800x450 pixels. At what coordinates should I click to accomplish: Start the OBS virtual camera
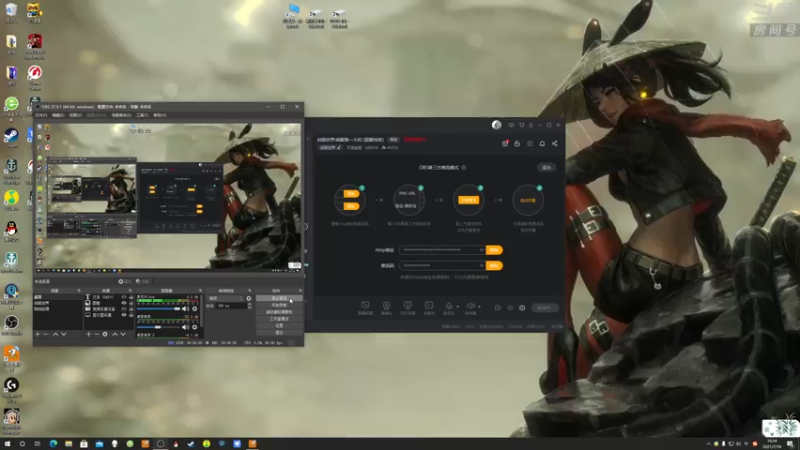click(279, 312)
